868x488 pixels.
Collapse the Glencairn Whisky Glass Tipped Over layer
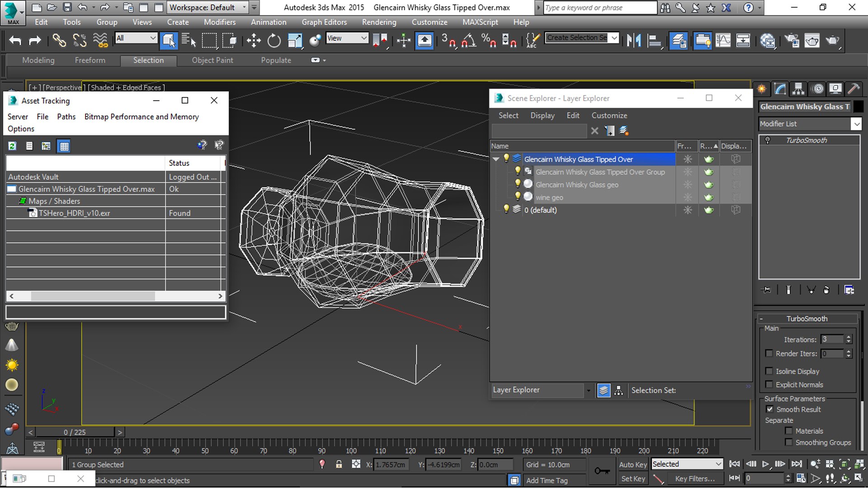tap(496, 159)
